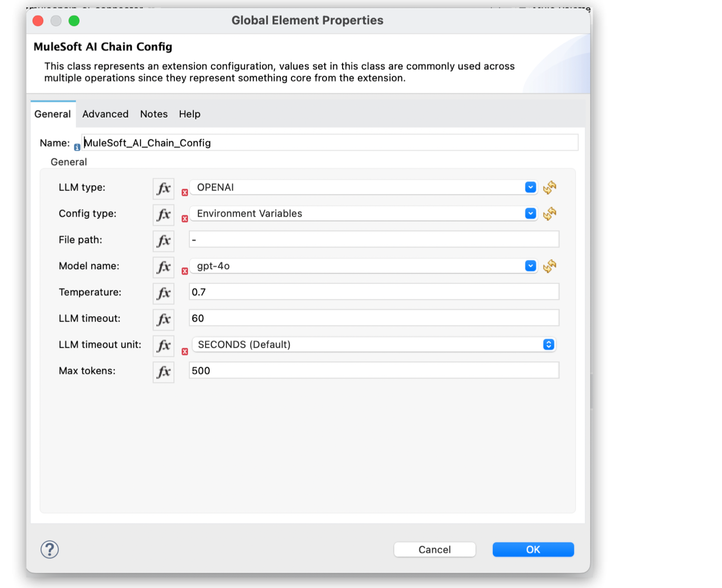This screenshot has height=588, width=722.
Task: Open the LLM type dropdown
Action: (x=530, y=187)
